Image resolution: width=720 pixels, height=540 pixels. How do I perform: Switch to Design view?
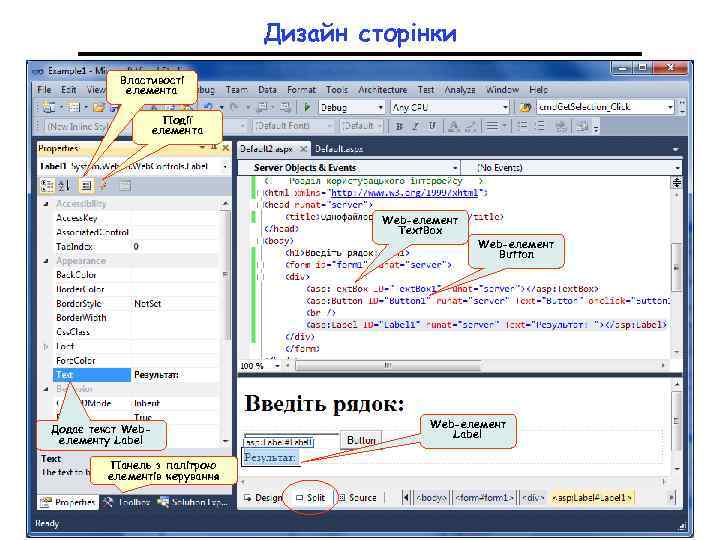pyautogui.click(x=263, y=498)
